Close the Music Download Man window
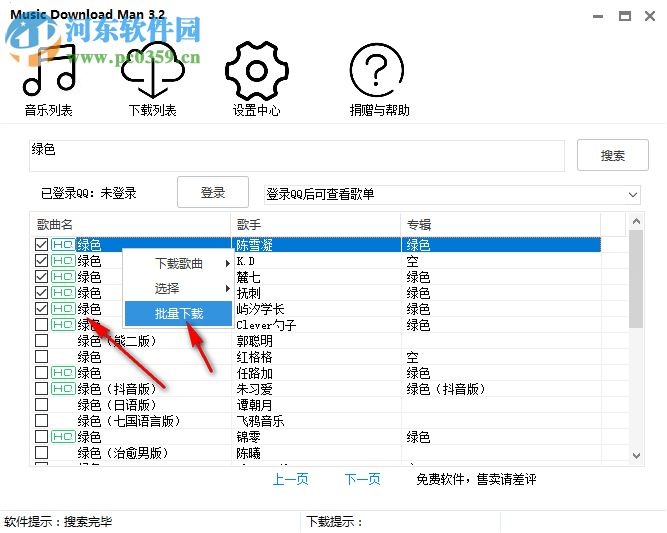The image size is (667, 533). pos(650,17)
